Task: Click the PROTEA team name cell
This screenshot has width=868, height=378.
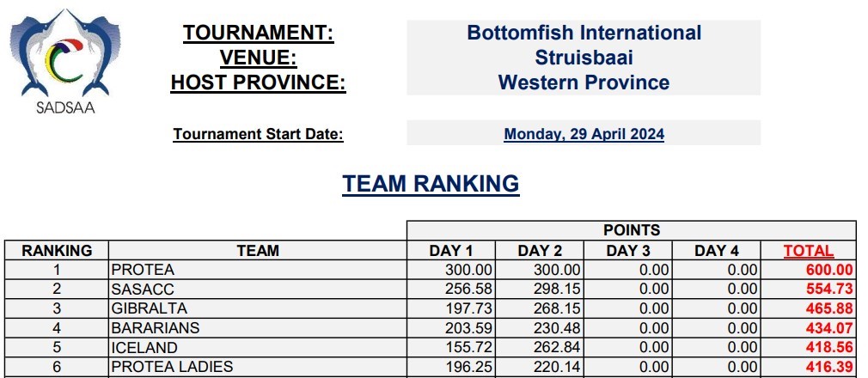Action: tap(143, 270)
